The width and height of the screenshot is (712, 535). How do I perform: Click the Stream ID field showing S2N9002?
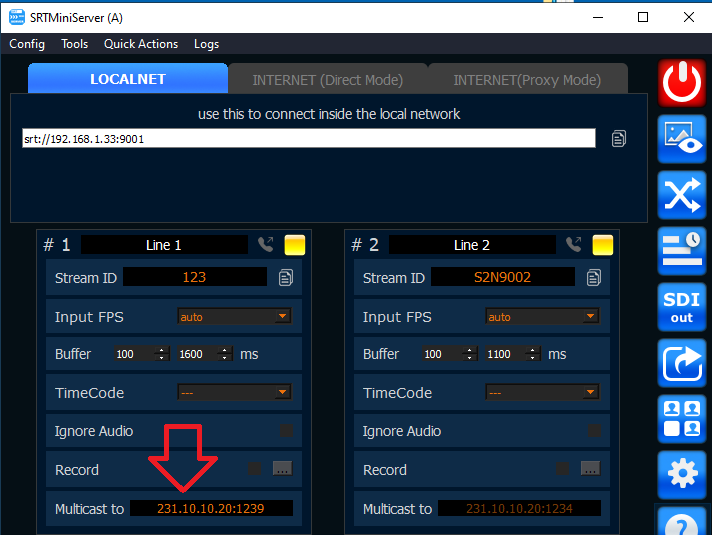point(503,277)
